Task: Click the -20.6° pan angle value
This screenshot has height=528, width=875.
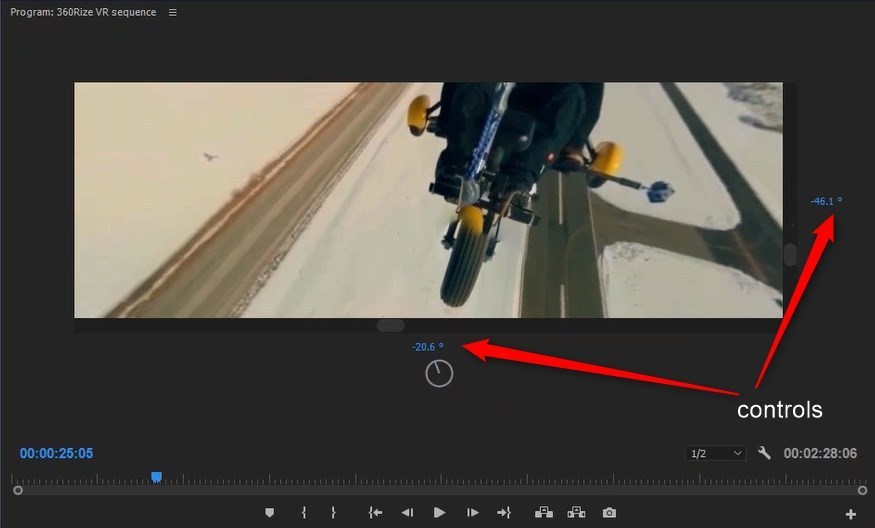Action: (428, 347)
